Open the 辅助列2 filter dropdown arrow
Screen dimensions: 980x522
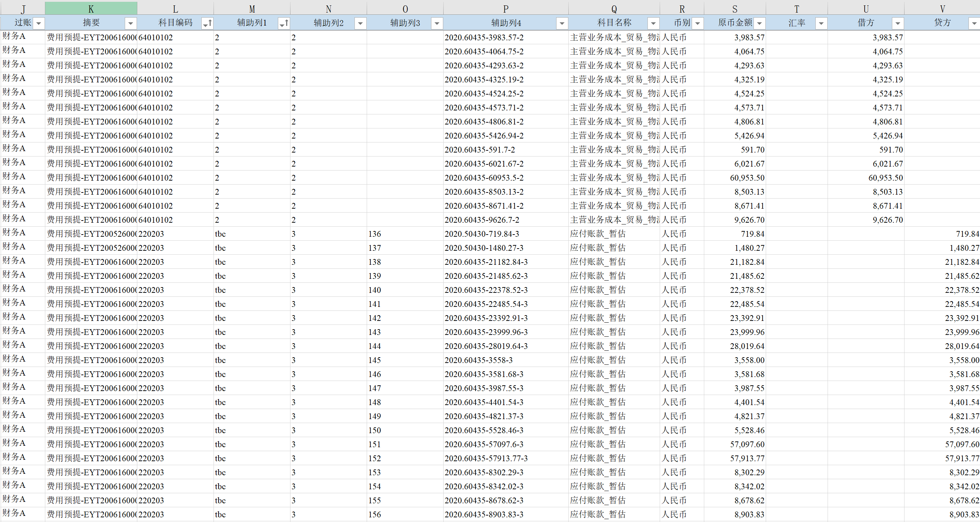[x=360, y=24]
